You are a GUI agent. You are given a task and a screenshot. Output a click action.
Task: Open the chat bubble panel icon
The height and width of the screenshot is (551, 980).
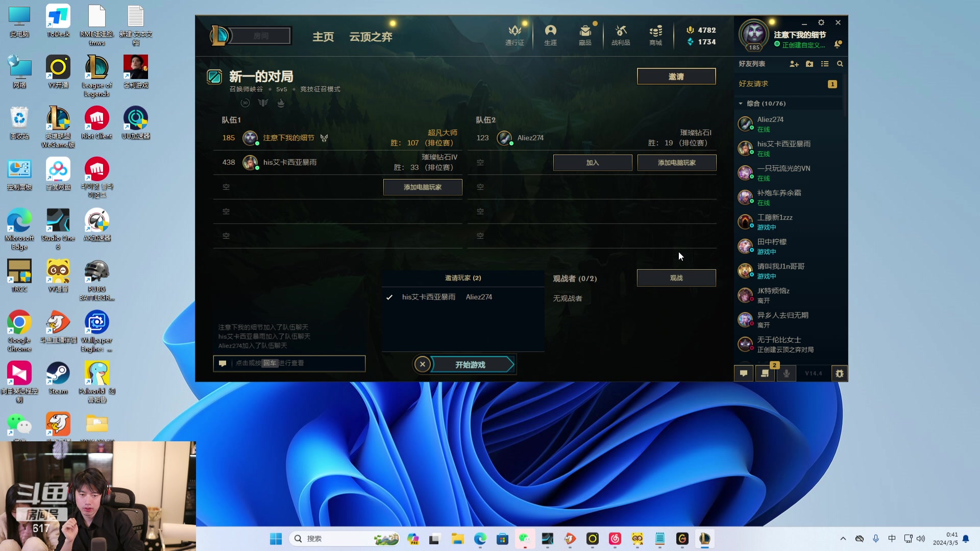(x=744, y=373)
